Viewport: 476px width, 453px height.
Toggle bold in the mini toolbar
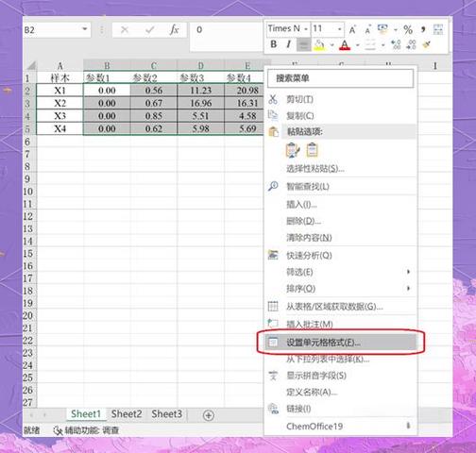coord(274,44)
